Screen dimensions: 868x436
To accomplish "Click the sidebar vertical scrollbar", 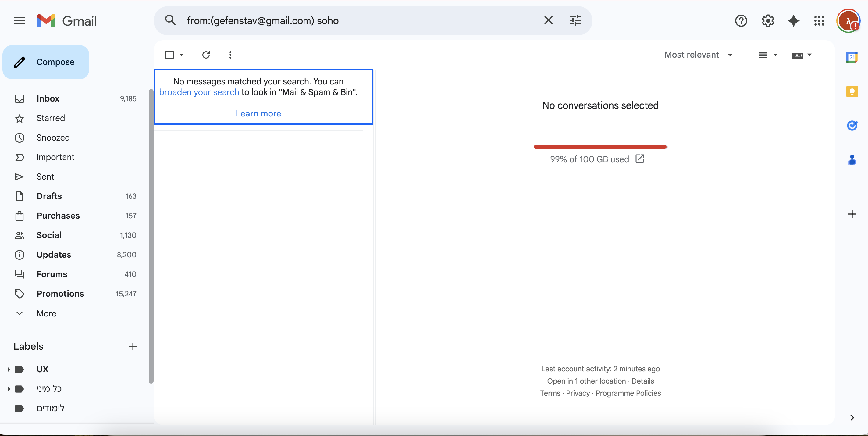I will coord(151,236).
